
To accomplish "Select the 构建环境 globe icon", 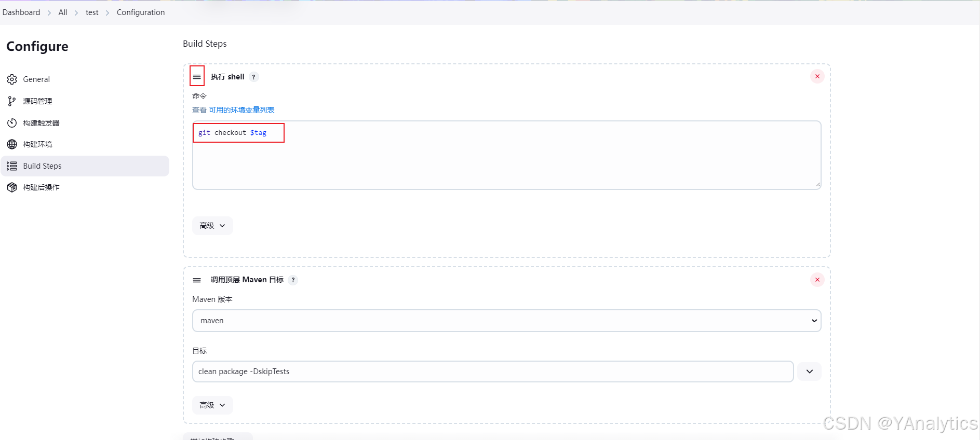I will coord(12,144).
